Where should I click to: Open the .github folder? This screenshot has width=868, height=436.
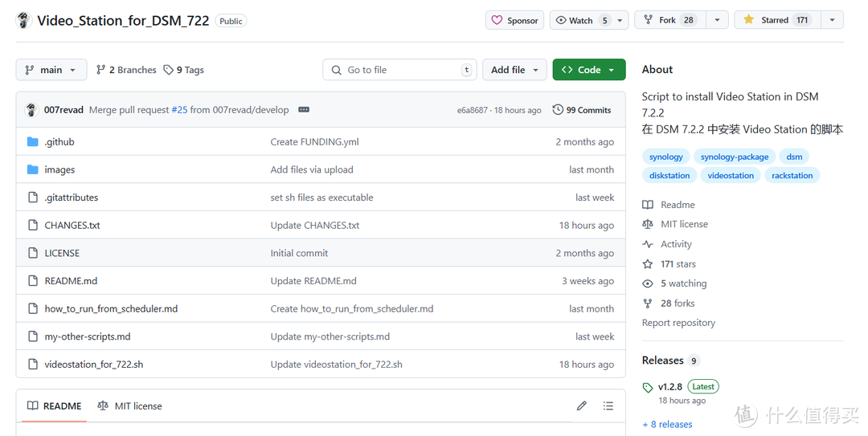(59, 142)
